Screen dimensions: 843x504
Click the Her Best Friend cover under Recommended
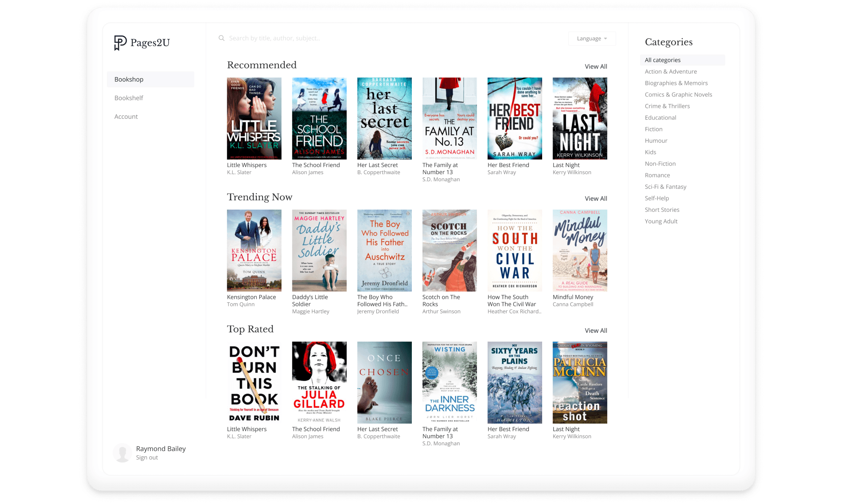pyautogui.click(x=515, y=118)
